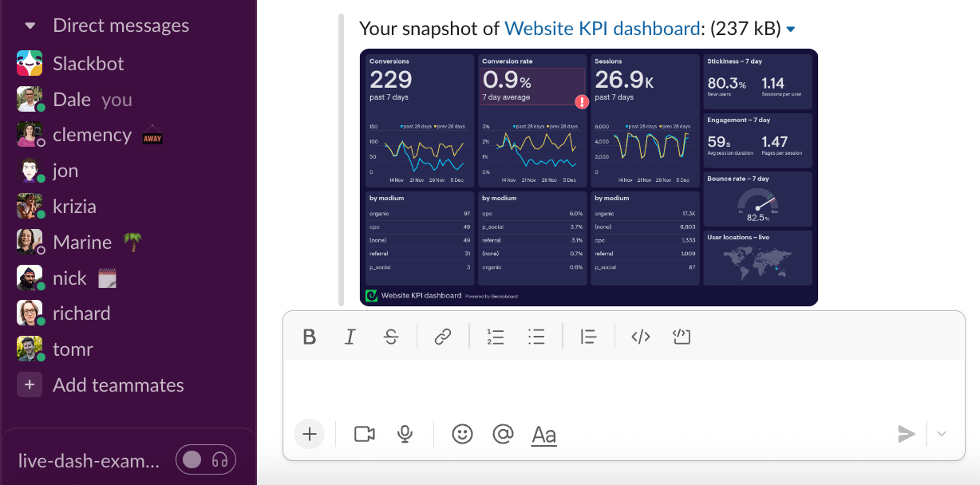Screen dimensions: 980x485
Task: Record a video clip
Action: tap(365, 434)
